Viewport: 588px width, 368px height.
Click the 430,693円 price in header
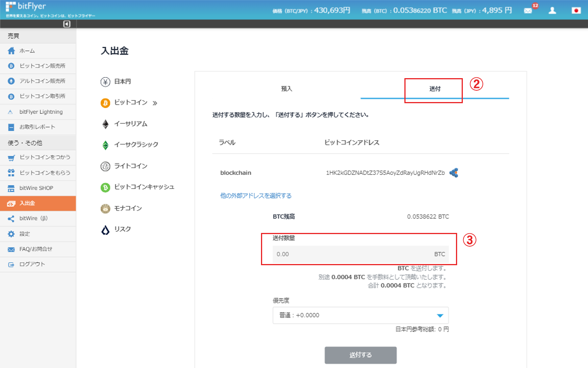point(332,10)
